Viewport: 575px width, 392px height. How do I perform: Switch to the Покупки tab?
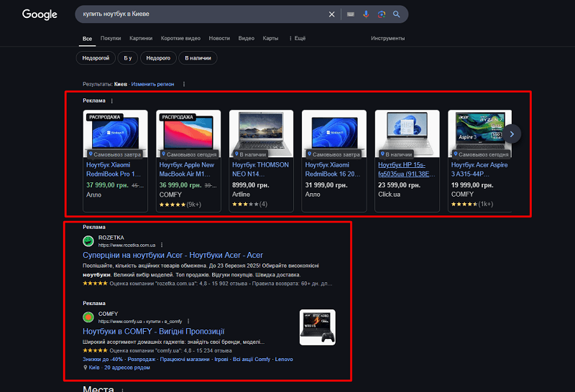pos(111,38)
